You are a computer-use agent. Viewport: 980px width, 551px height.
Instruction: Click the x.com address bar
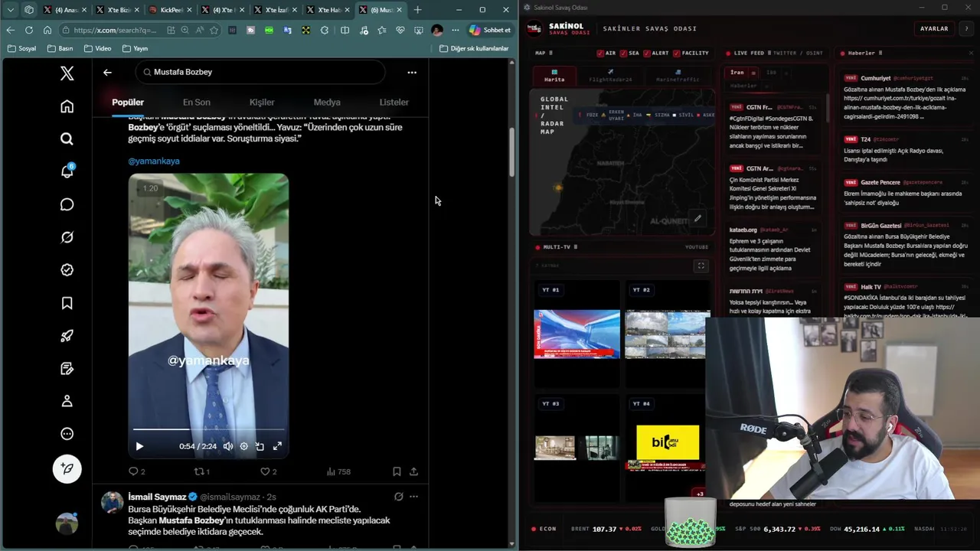[x=115, y=30]
